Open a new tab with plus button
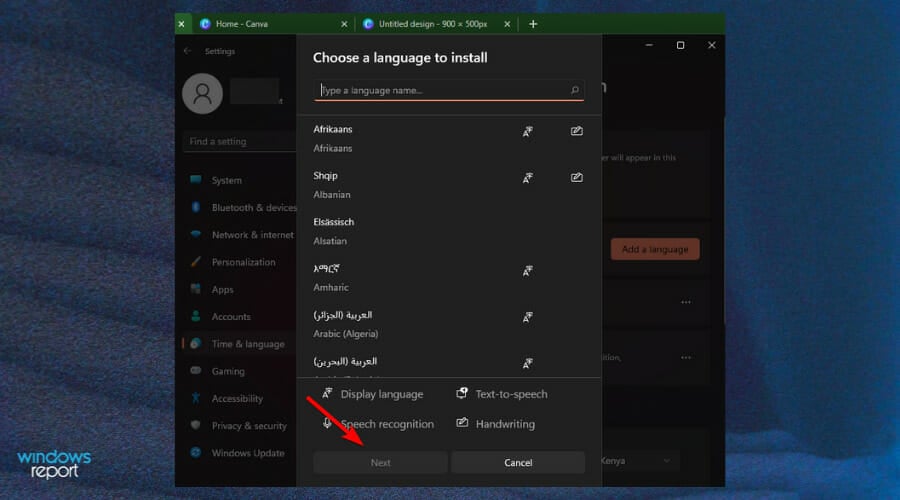The width and height of the screenshot is (900, 500). [x=533, y=24]
